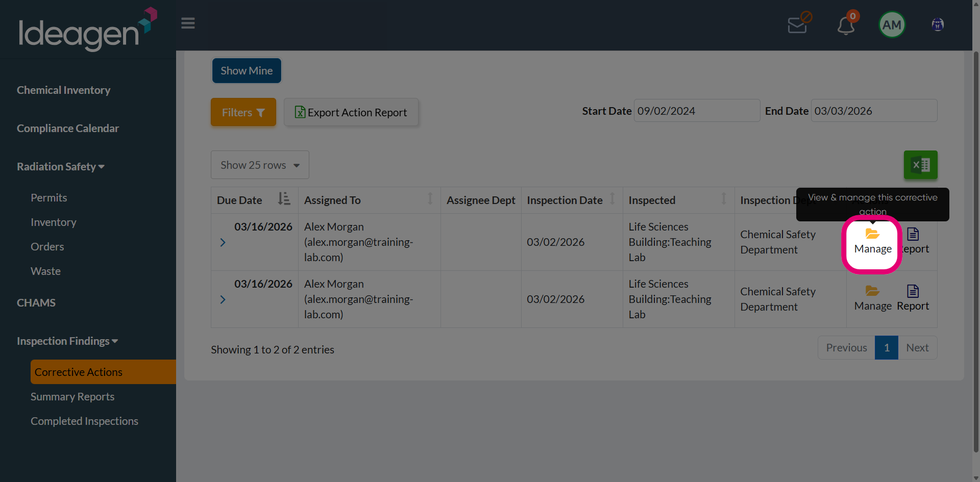
Task: Select Corrective Actions menu item
Action: tap(103, 372)
